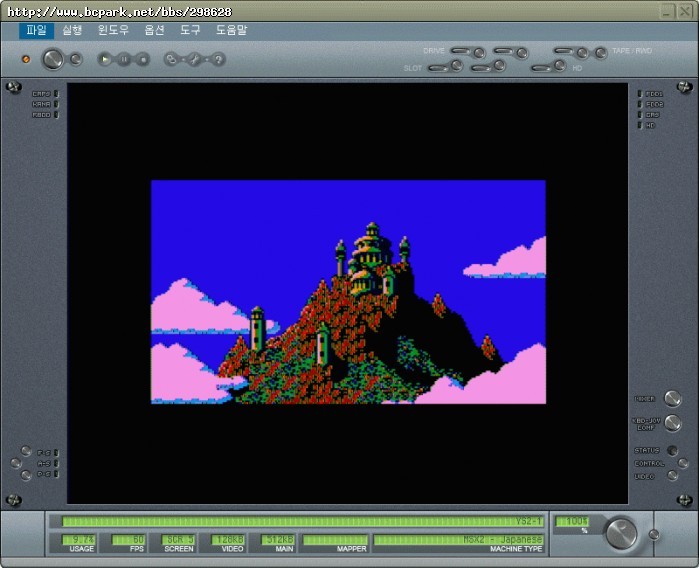Image resolution: width=700 pixels, height=568 pixels.
Task: Toggle the P-S switch button
Action: [26, 475]
